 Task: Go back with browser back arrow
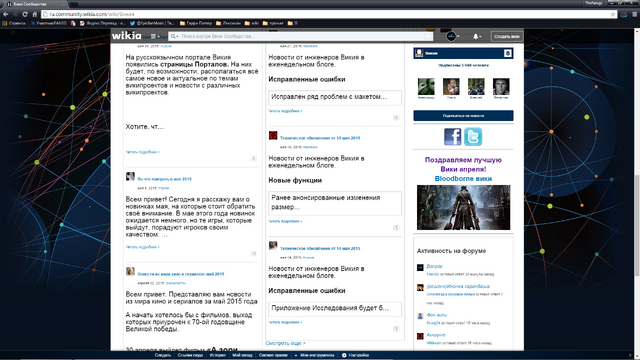click(x=6, y=14)
